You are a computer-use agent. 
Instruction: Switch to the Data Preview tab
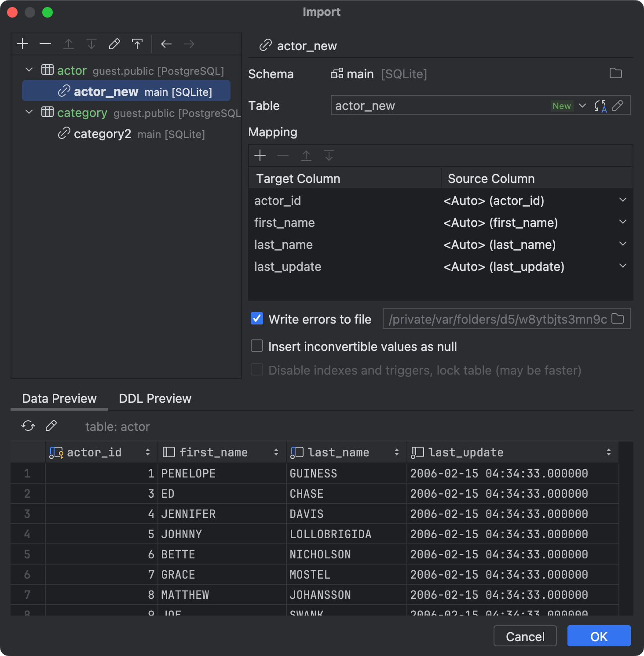point(59,398)
